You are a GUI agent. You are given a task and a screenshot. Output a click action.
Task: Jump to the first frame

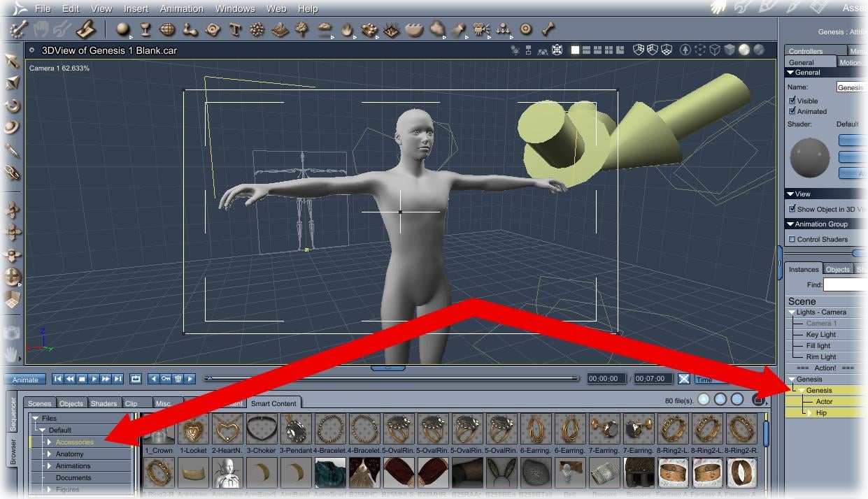pos(58,379)
